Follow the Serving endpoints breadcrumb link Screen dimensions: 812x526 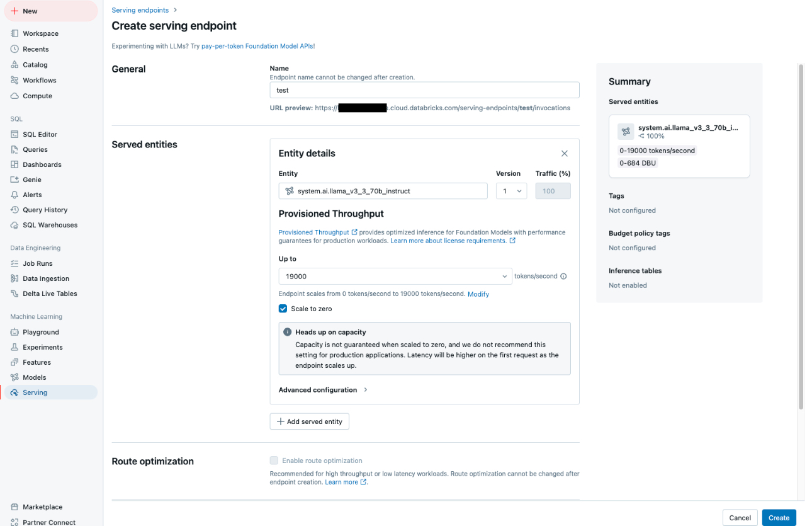pos(140,10)
